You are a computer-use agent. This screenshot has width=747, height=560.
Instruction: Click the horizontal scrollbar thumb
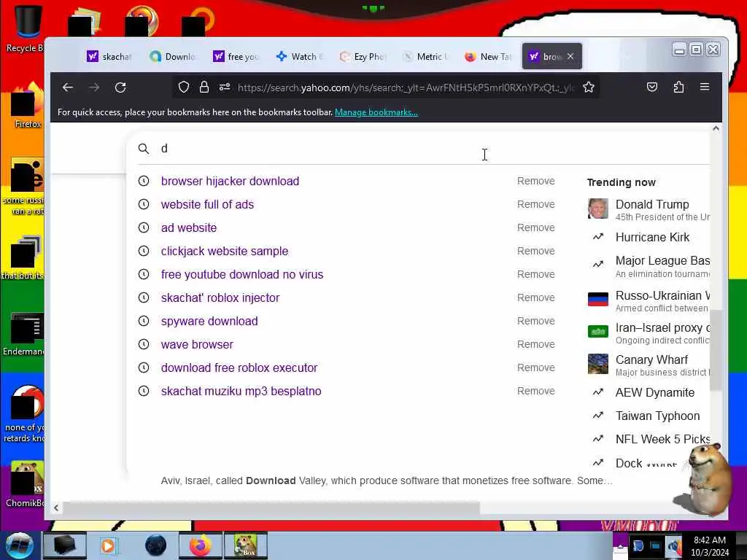pyautogui.click(x=271, y=507)
